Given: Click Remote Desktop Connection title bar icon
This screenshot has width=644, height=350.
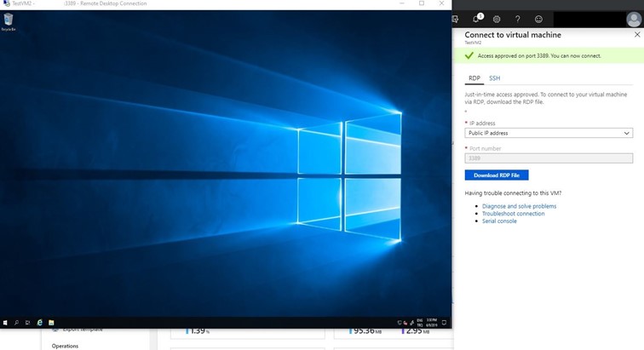Looking at the screenshot, I should point(6,3).
